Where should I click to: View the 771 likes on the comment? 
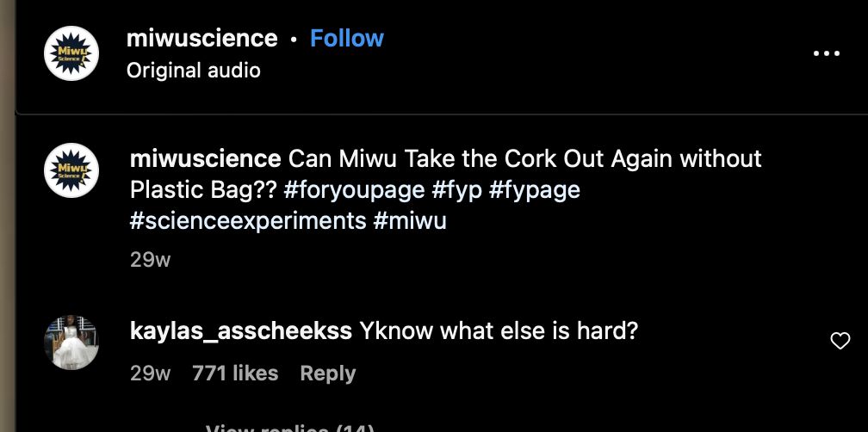pyautogui.click(x=235, y=373)
